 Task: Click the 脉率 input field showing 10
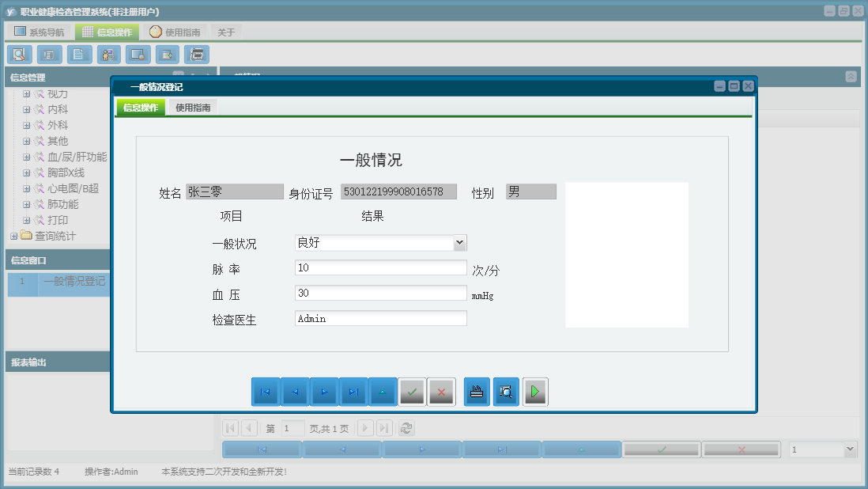(379, 267)
